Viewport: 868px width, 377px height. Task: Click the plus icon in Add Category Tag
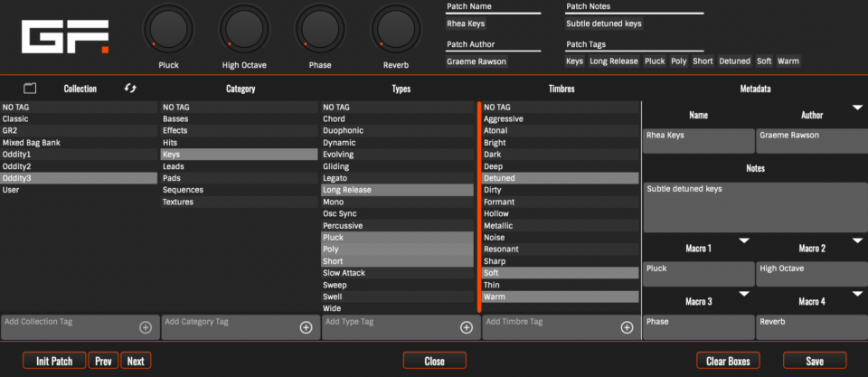[x=306, y=328]
